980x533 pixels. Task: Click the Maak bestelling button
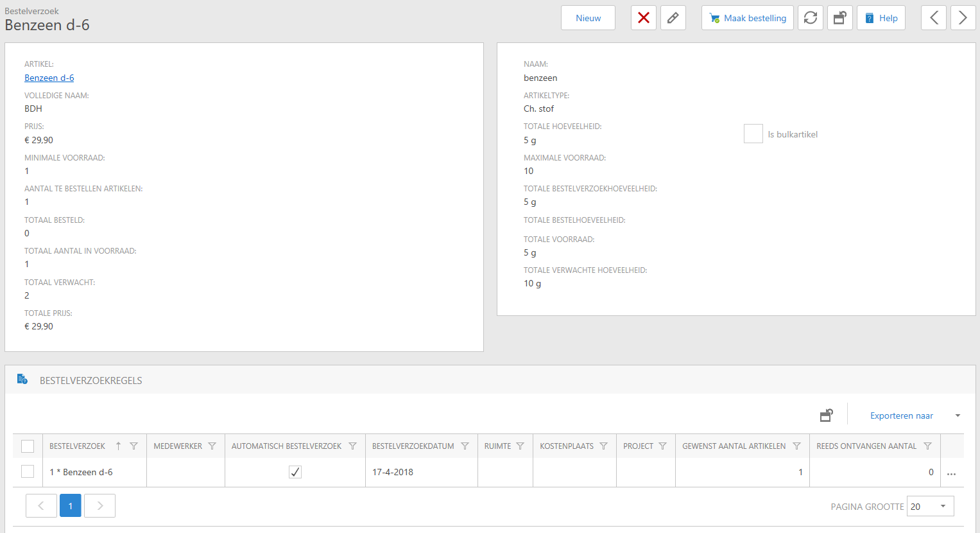(x=748, y=18)
